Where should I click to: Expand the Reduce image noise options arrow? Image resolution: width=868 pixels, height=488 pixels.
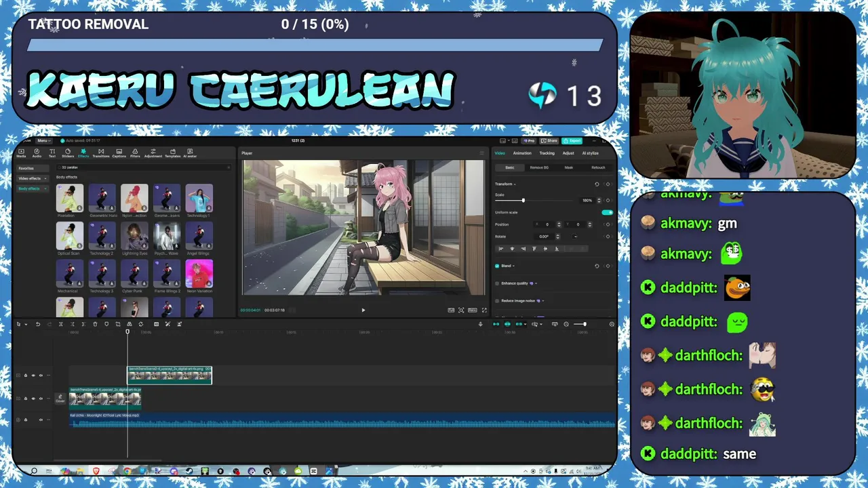tap(543, 301)
